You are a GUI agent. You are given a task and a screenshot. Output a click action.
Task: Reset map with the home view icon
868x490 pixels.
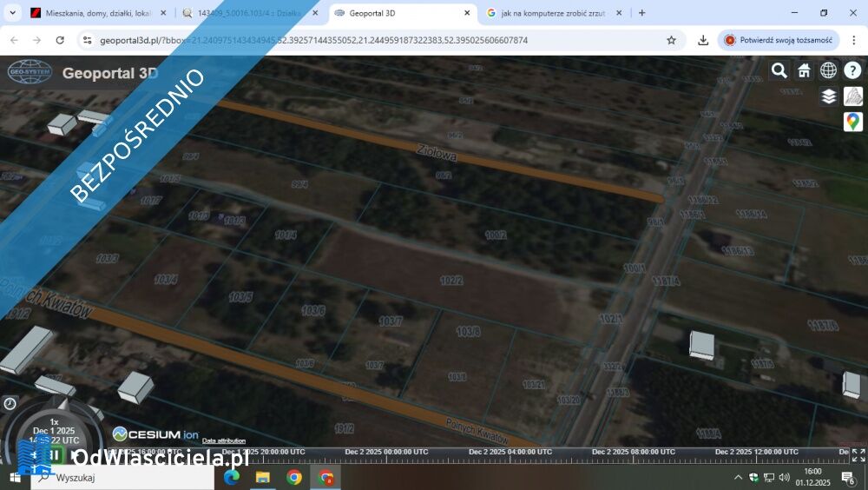(x=804, y=70)
